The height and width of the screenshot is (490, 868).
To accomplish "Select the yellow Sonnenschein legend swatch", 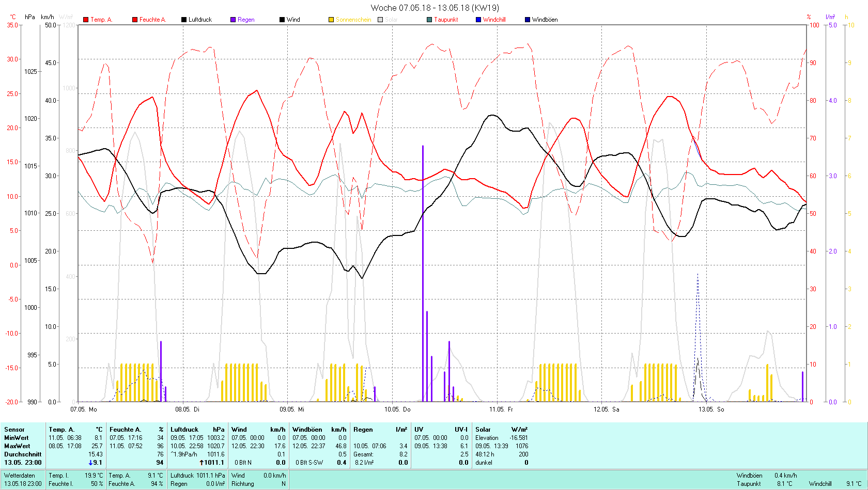I will tap(331, 20).
